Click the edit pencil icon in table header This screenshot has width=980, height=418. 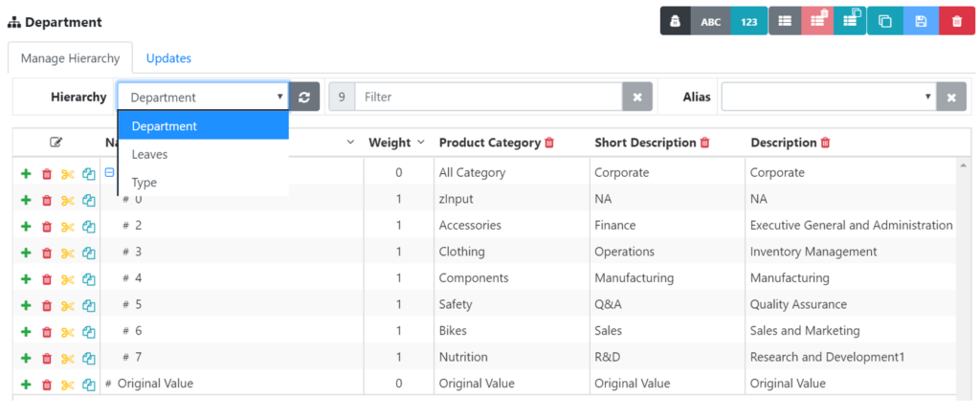click(x=56, y=143)
